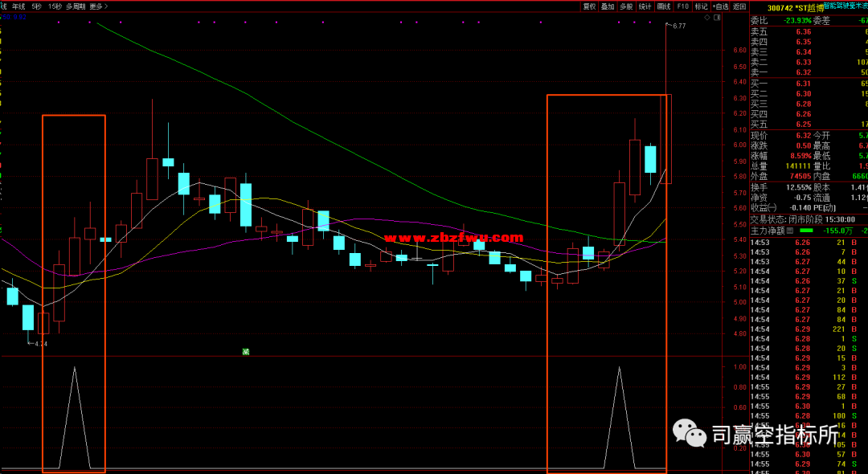Viewport: 868px width, 474px height.
Task: Click the 买二 price 6.30
Action: pos(803,94)
